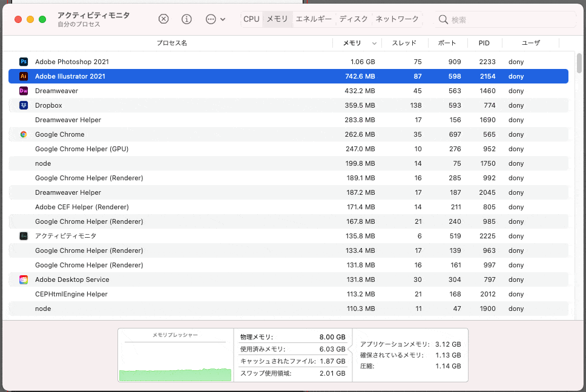Screen dimensions: 586x392
Task: Open the ellipsis options dropdown menu
Action: pyautogui.click(x=215, y=19)
